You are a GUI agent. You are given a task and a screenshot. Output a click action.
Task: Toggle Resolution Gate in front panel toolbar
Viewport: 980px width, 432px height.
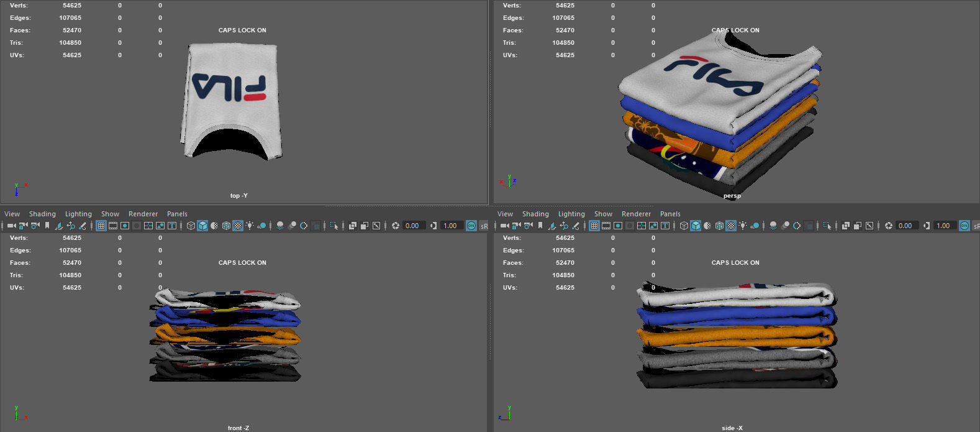pos(124,226)
